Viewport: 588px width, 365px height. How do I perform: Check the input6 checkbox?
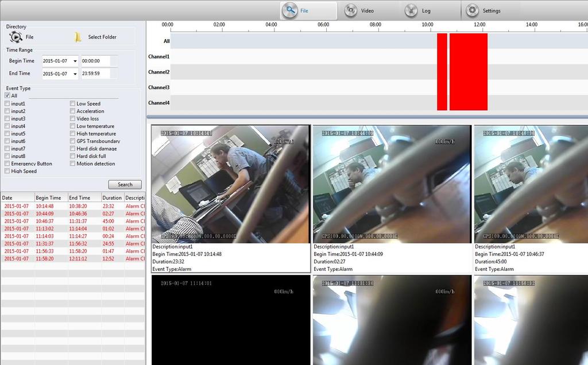click(x=7, y=141)
